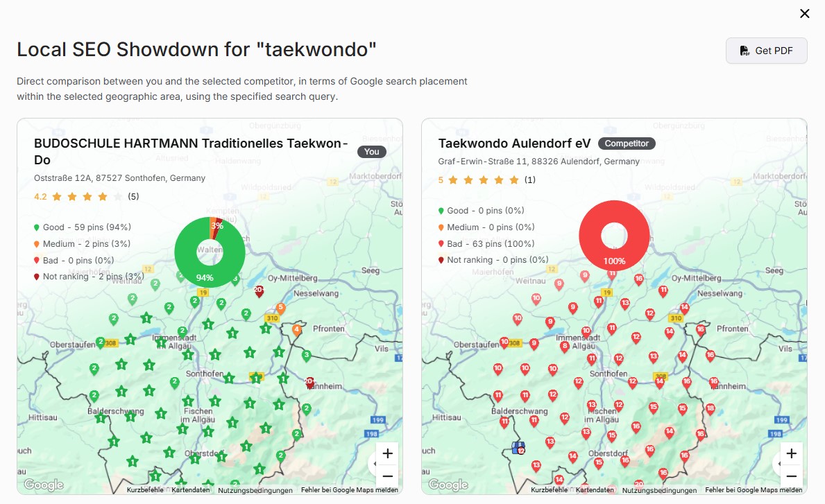Zoom out on the Taekwondo Aulendorf map
Screen dimensions: 825x504
pyautogui.click(x=791, y=476)
